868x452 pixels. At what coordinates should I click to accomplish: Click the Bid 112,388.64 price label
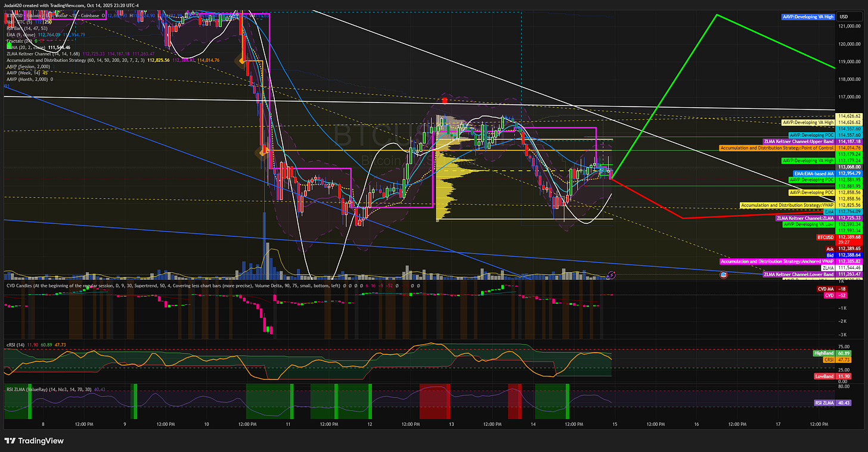pos(845,255)
